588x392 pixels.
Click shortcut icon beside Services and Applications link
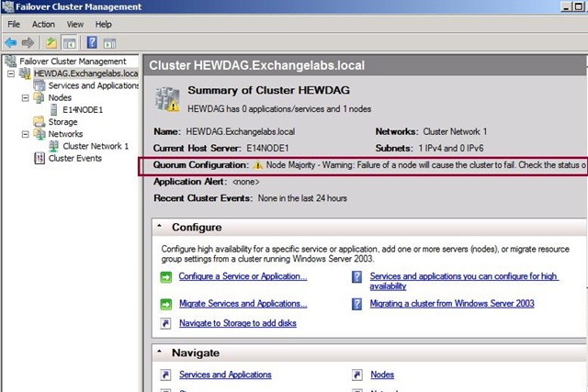click(x=165, y=375)
